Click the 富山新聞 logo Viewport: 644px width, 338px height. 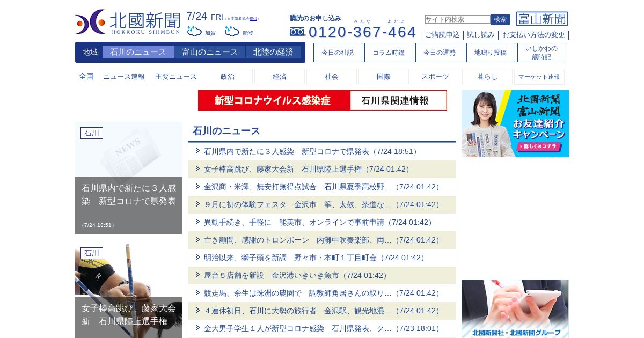(x=542, y=19)
